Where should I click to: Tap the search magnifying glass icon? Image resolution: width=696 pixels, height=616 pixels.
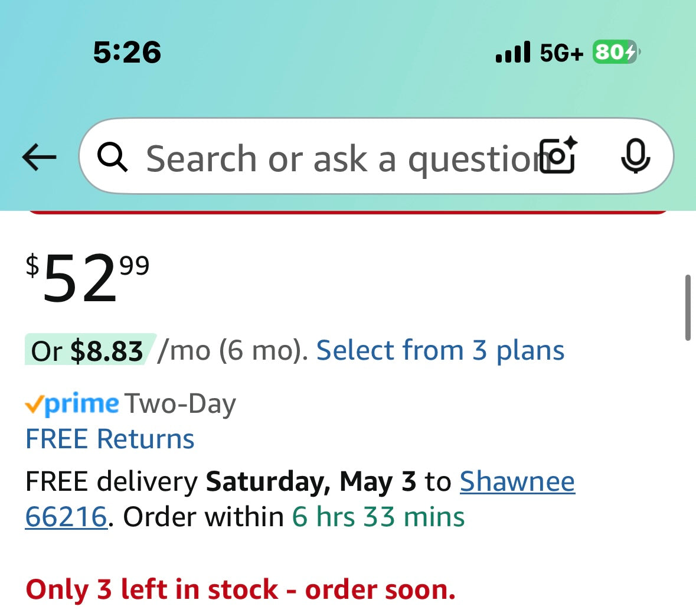[112, 158]
